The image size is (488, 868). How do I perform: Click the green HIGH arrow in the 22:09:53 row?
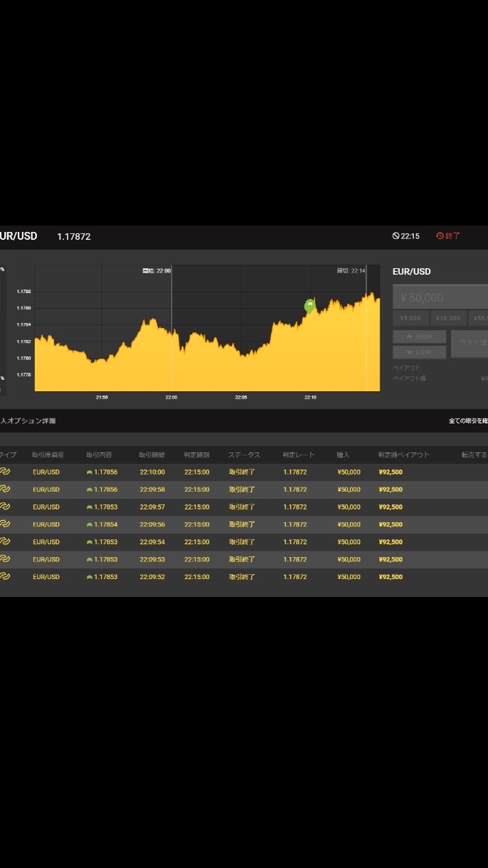click(89, 559)
